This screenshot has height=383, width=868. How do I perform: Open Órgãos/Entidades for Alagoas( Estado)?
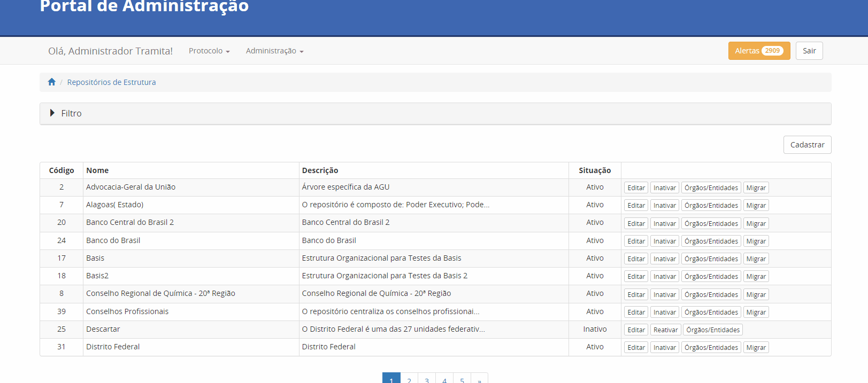[711, 205]
